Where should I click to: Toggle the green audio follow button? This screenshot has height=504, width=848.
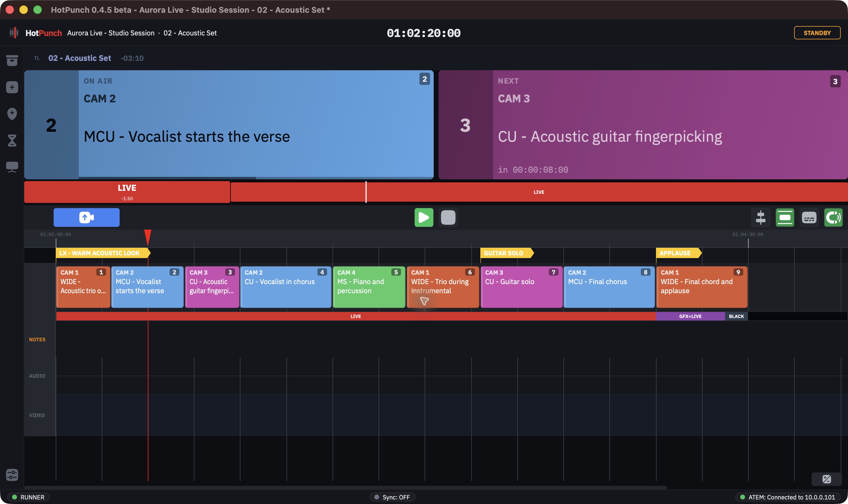833,217
